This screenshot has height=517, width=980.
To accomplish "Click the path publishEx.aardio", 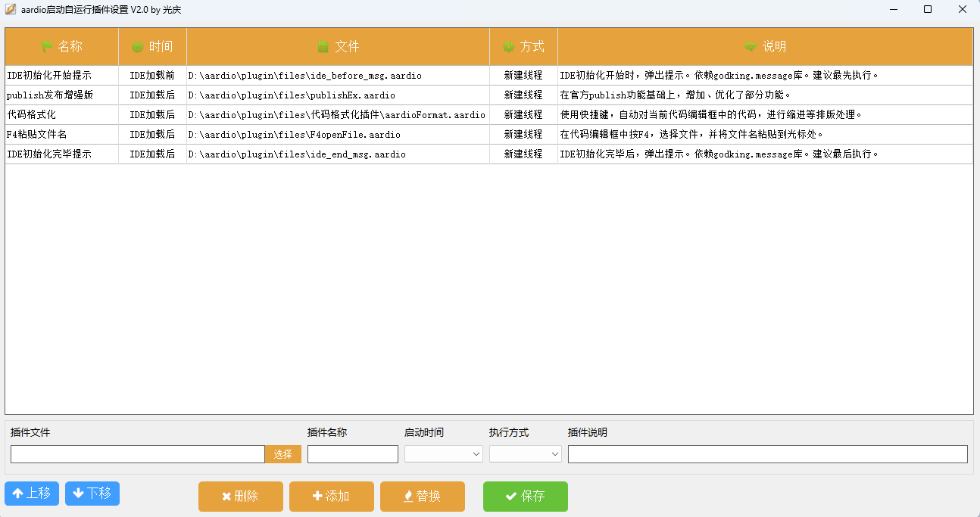I will click(x=292, y=95).
